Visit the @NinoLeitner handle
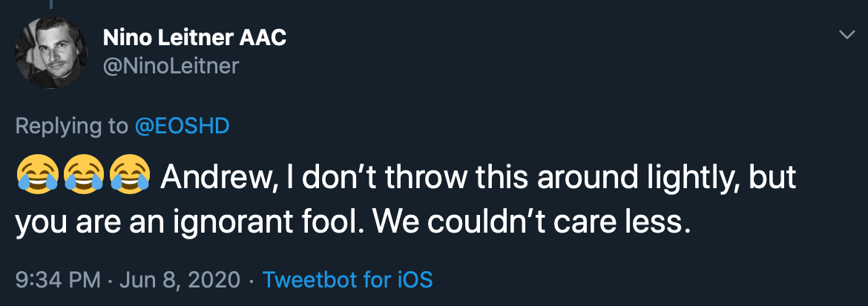 coord(170,66)
